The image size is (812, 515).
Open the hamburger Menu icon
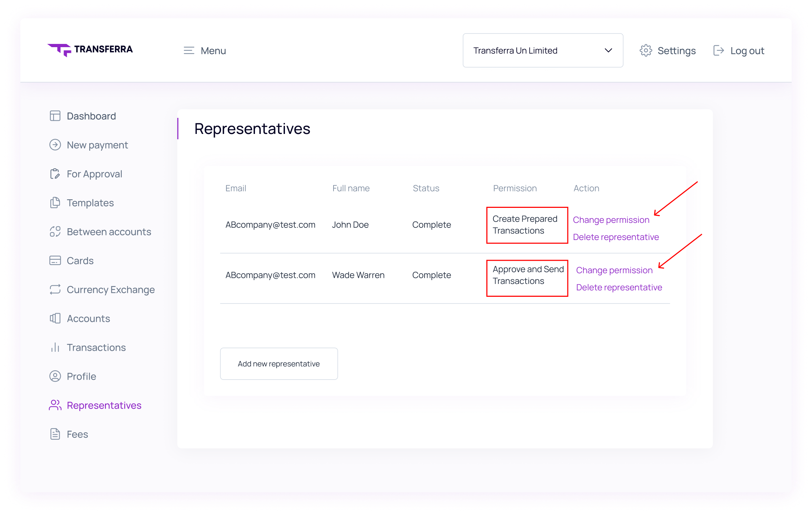[189, 51]
